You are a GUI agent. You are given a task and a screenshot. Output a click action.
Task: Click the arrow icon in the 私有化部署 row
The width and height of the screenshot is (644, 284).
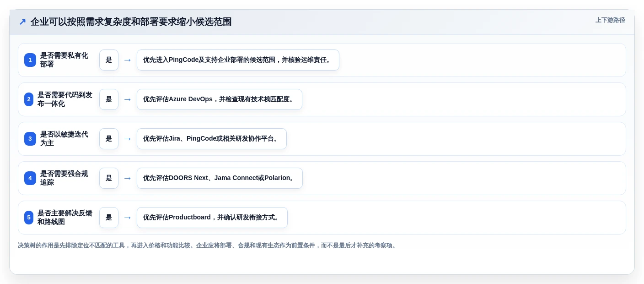tap(128, 60)
